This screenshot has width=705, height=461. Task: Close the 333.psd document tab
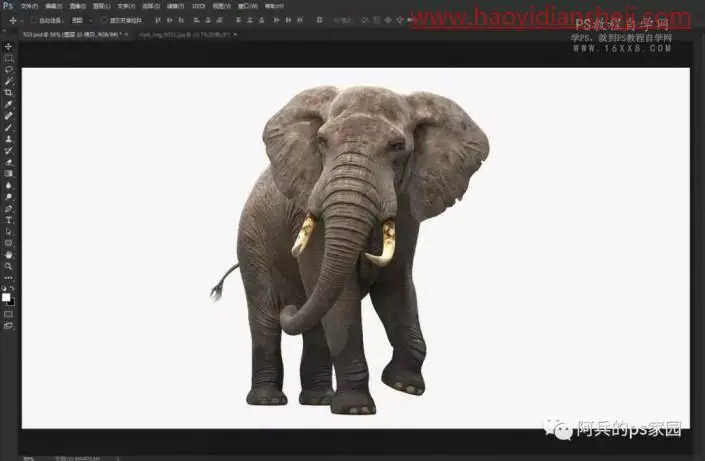coord(126,34)
